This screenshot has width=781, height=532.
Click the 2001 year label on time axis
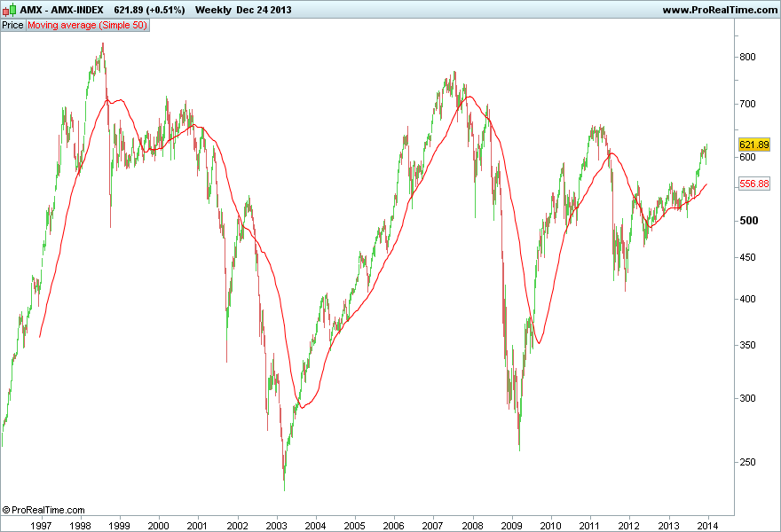click(x=197, y=526)
